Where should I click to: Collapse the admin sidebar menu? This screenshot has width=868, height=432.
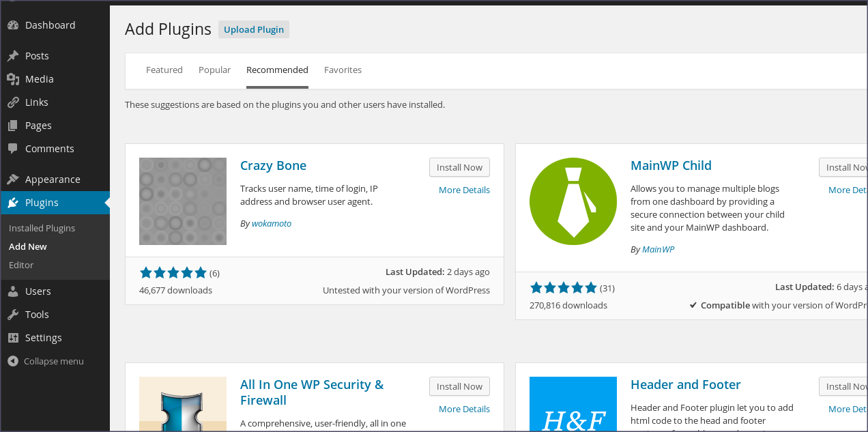pos(46,361)
